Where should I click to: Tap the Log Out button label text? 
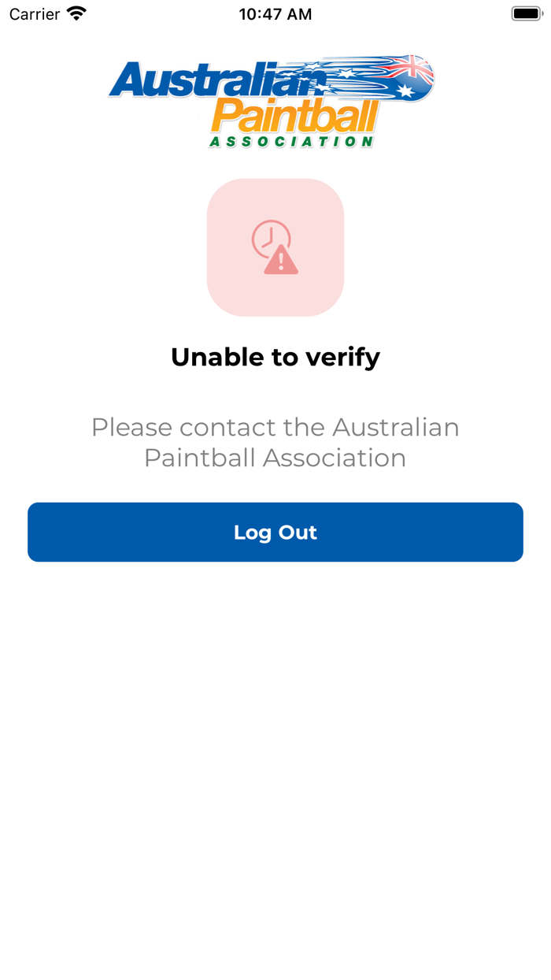275,532
